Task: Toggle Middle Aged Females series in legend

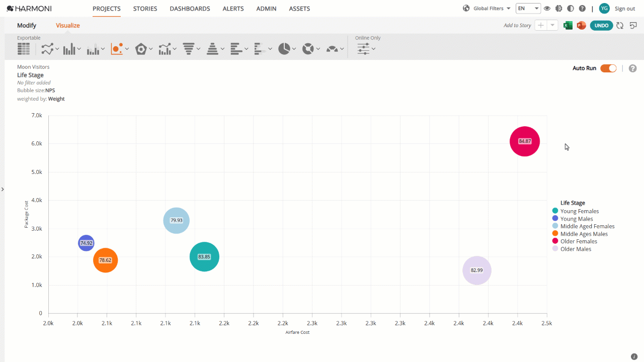Action: [584, 226]
